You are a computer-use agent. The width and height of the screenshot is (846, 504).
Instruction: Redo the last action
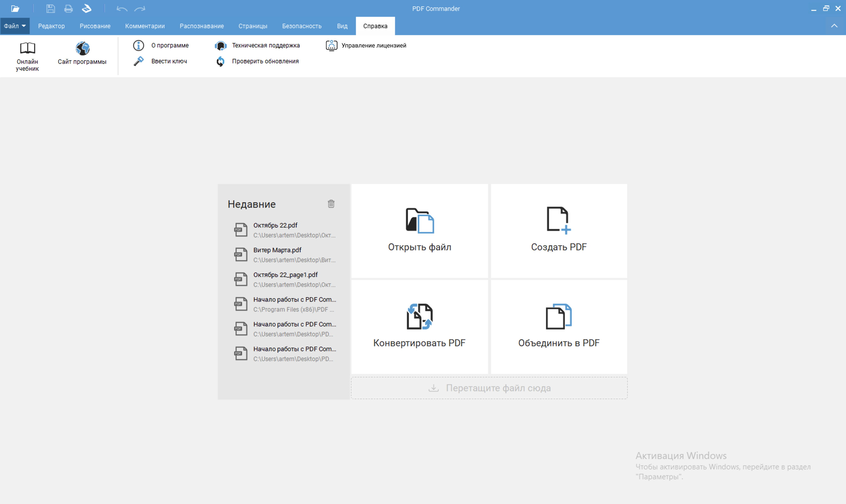140,8
